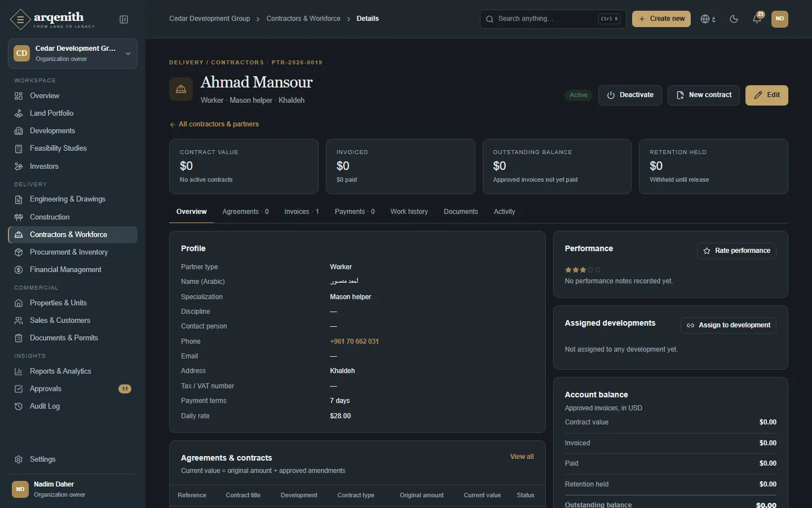Open ND user avatar menu

pyautogui.click(x=780, y=19)
